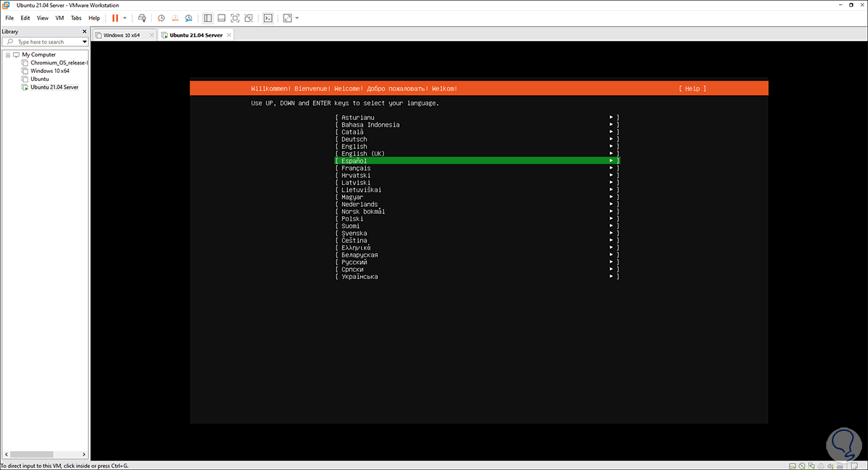Click the Take Snapshot toolbar icon
This screenshot has width=868, height=470.
point(161,17)
